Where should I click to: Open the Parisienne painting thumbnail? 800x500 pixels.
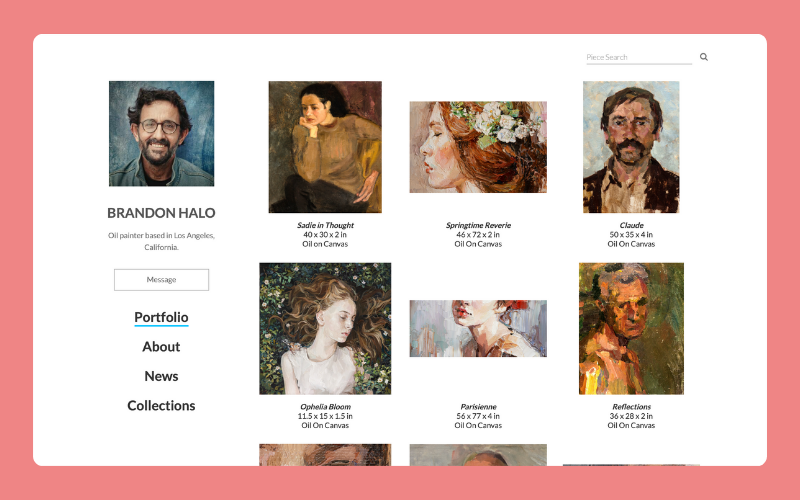click(x=478, y=329)
